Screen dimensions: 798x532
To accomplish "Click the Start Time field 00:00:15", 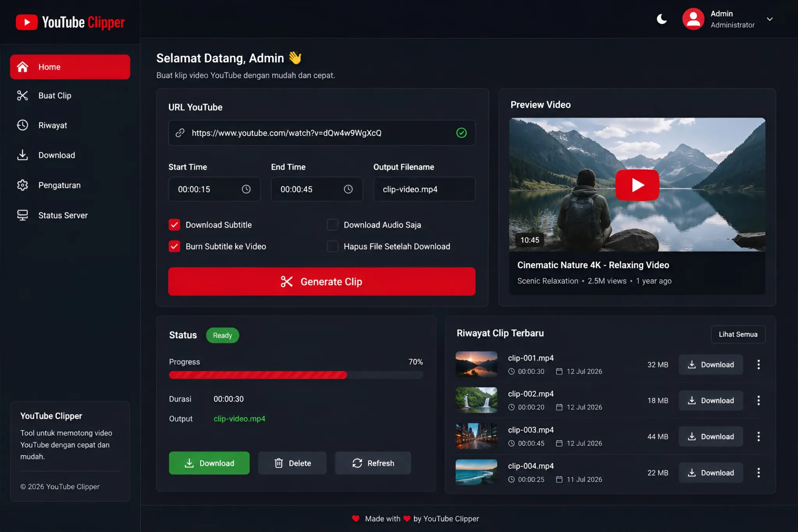I will tap(214, 189).
